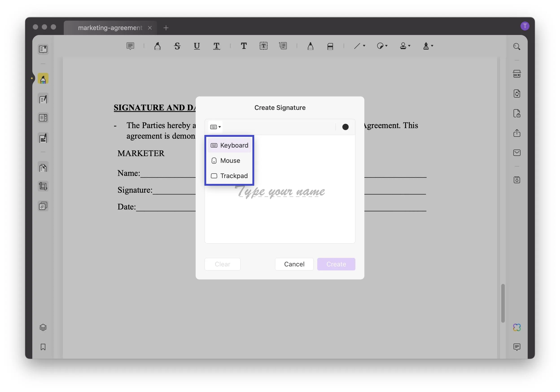
Task: Select the Mouse signature input method
Action: pyautogui.click(x=230, y=161)
